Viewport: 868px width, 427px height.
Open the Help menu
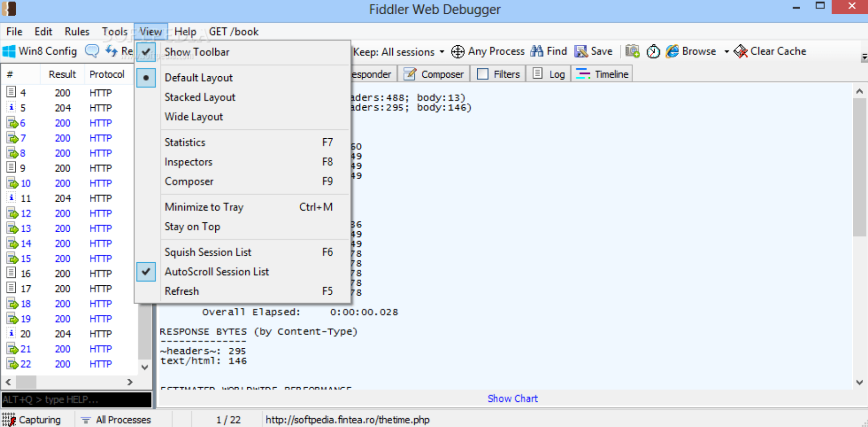(x=185, y=31)
